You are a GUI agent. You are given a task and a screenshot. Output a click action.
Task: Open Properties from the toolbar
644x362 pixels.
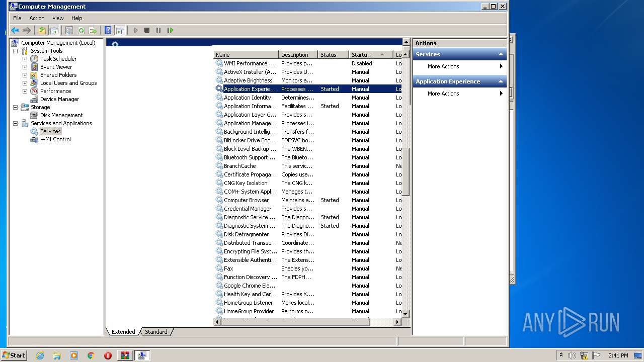(x=69, y=30)
